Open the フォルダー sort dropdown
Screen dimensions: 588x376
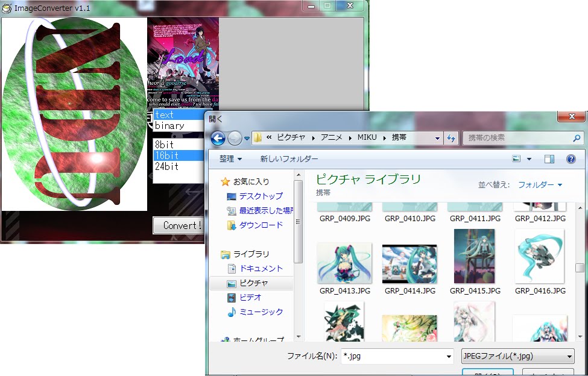click(x=540, y=184)
